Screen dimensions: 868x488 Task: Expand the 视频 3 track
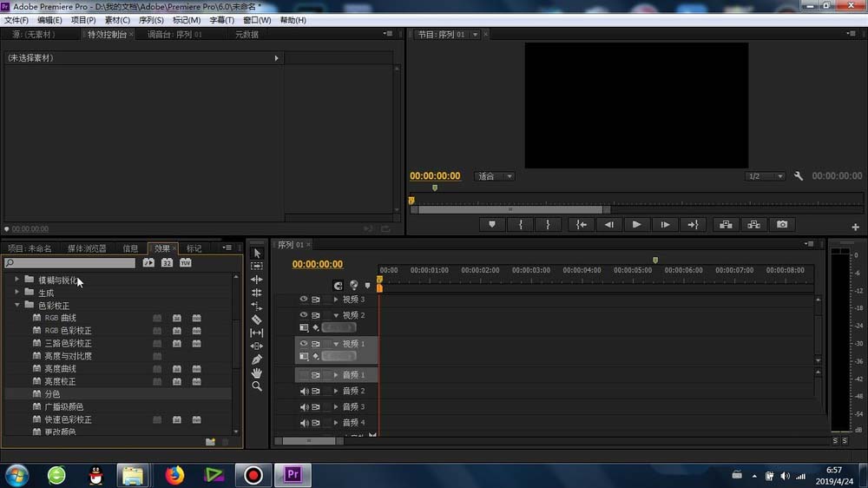click(335, 299)
